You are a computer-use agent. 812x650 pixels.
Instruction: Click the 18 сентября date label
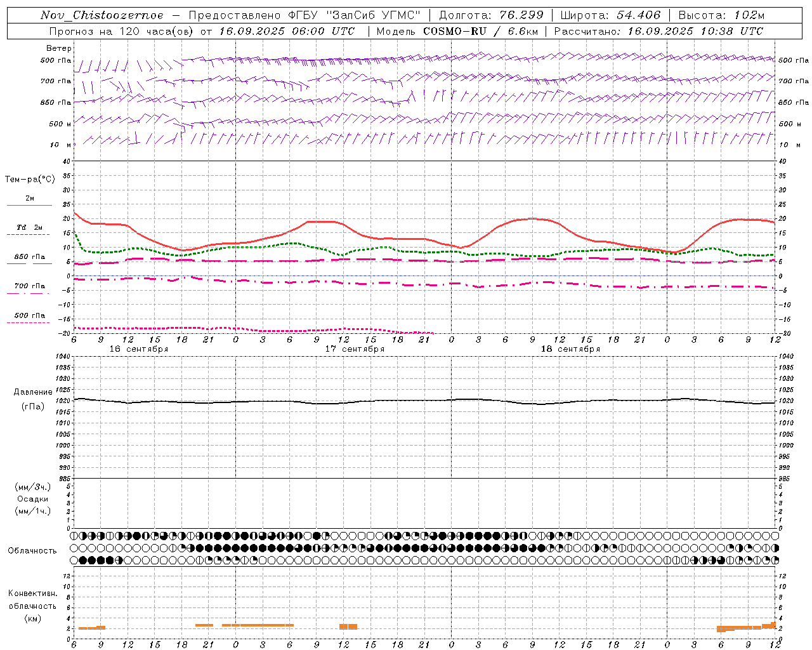coord(570,348)
